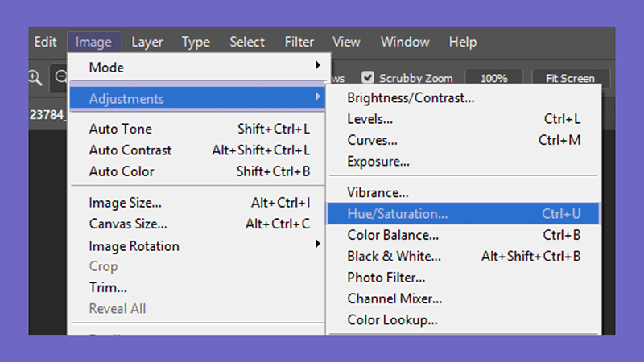Select the zoom out magnifier icon
644x362 pixels.
point(61,76)
